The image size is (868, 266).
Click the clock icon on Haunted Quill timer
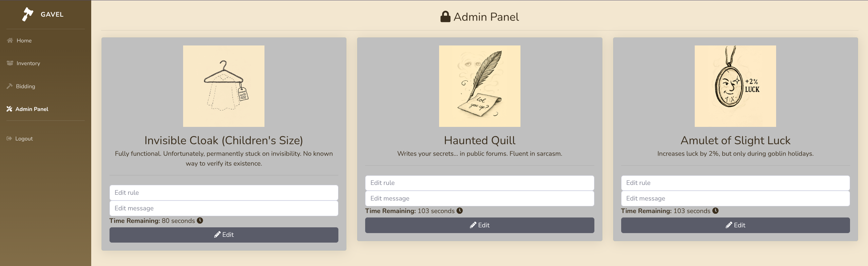(x=459, y=211)
